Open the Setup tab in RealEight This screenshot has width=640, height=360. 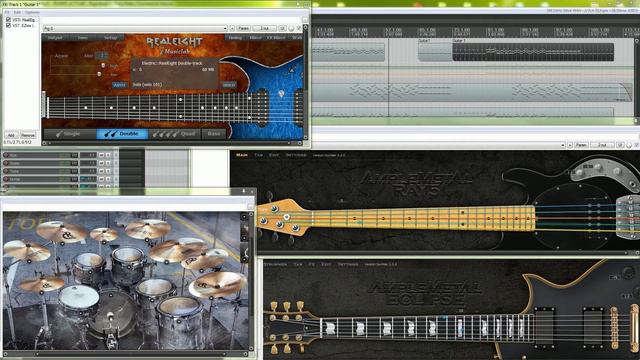(110, 38)
